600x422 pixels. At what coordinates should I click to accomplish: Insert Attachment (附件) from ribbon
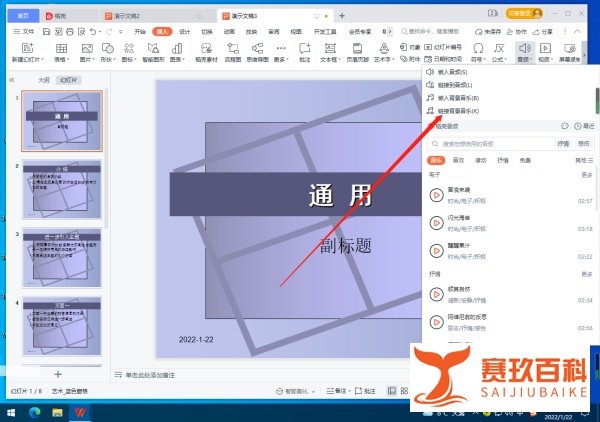point(410,59)
